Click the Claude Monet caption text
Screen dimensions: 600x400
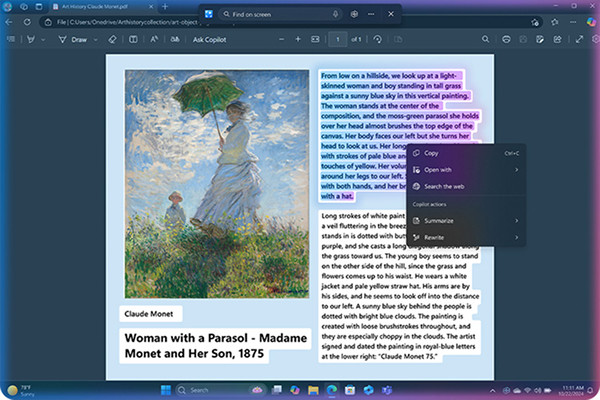[148, 314]
